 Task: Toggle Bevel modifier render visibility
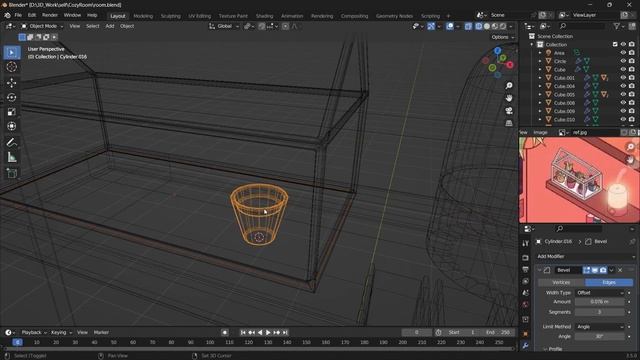coord(603,270)
